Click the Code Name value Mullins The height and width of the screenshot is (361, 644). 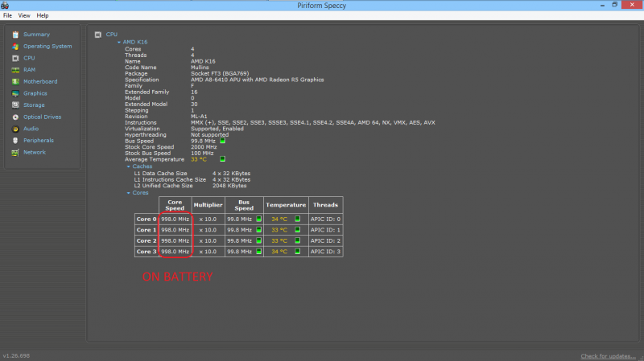200,68
